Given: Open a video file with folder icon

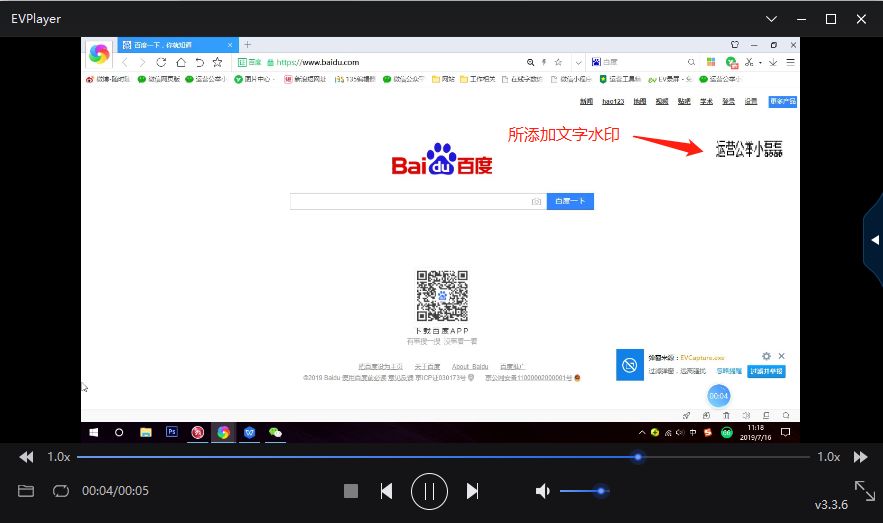Looking at the screenshot, I should (x=26, y=491).
